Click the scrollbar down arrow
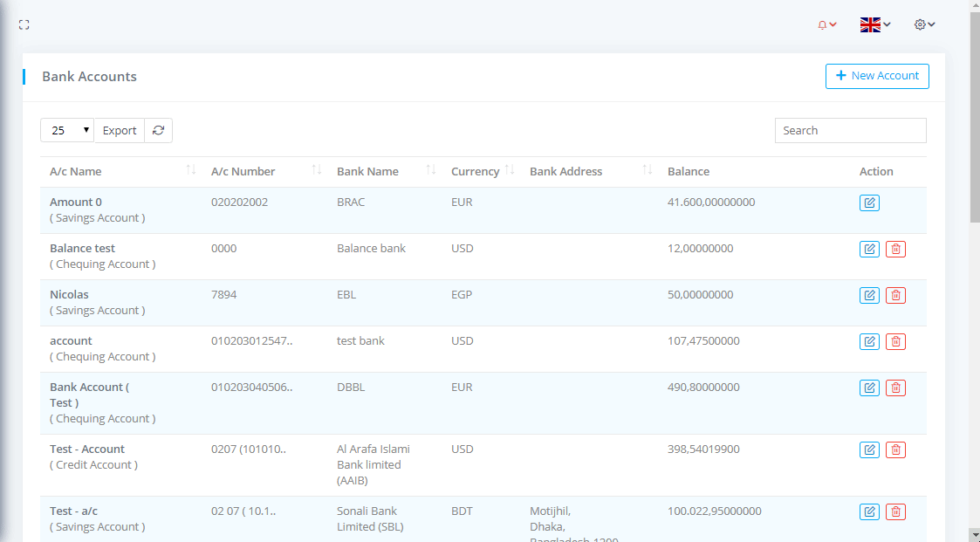 (974, 534)
